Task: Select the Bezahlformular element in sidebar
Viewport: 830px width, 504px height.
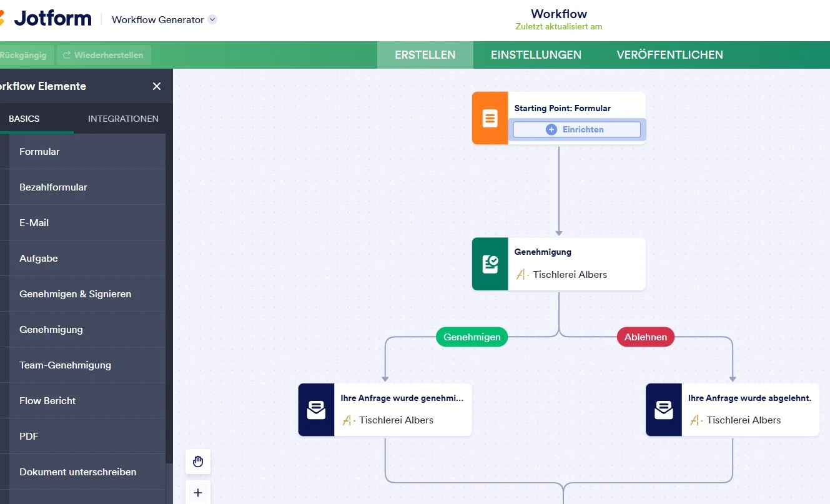Action: tap(53, 187)
